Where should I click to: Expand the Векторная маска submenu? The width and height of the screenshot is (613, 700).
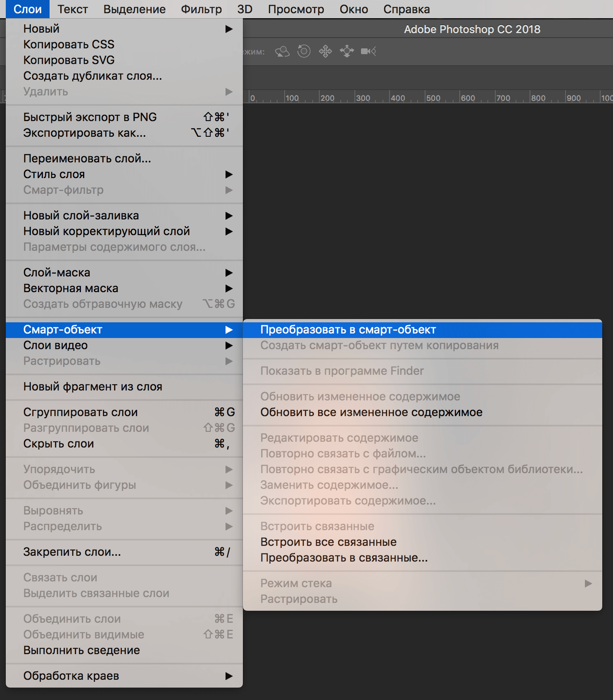click(x=124, y=288)
